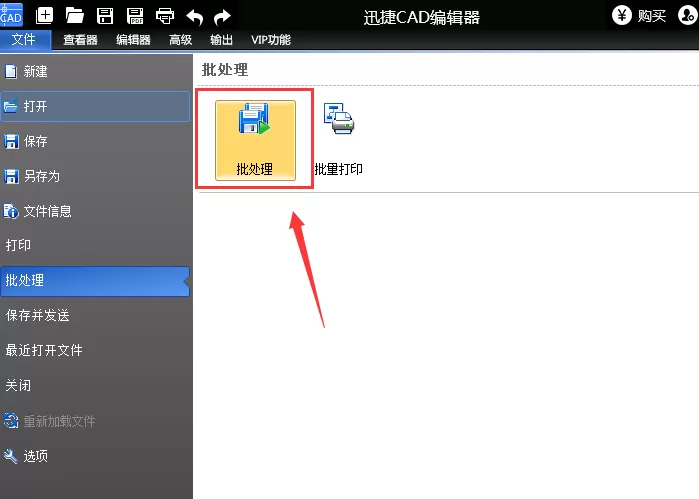The height and width of the screenshot is (499, 699).
Task: Select 新建 in the file sidebar
Action: [x=95, y=71]
